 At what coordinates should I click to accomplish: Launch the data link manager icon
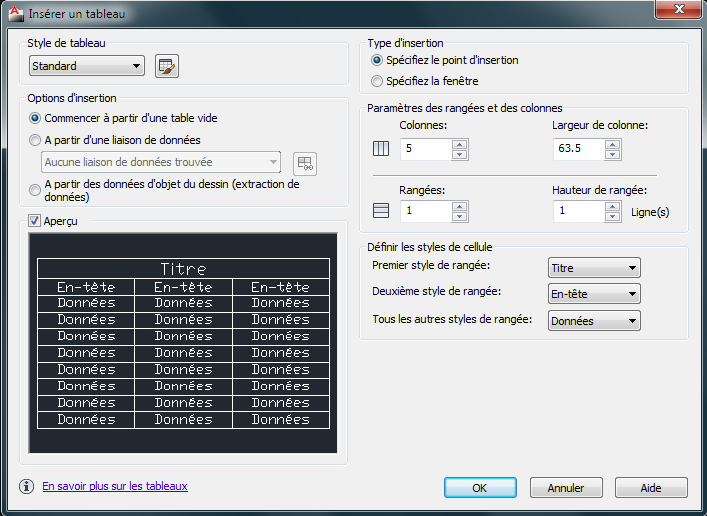coord(305,163)
